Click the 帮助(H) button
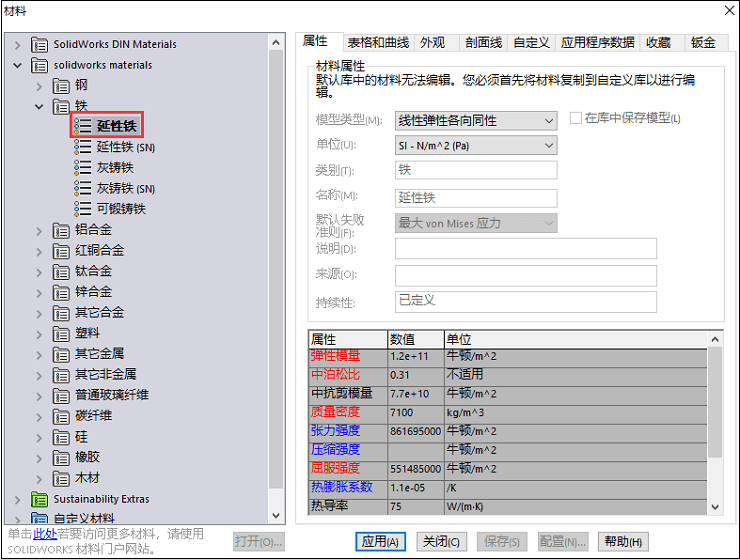This screenshot has height=559, width=740. click(x=623, y=542)
